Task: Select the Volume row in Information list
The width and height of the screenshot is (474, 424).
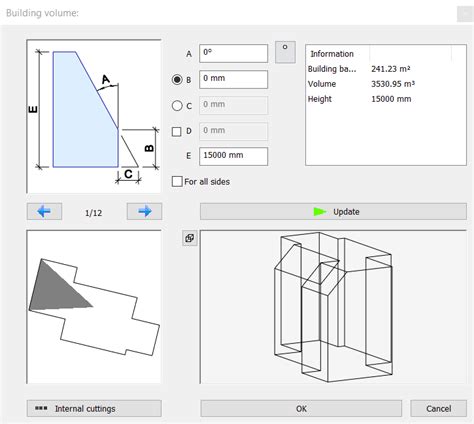Action: pos(386,84)
